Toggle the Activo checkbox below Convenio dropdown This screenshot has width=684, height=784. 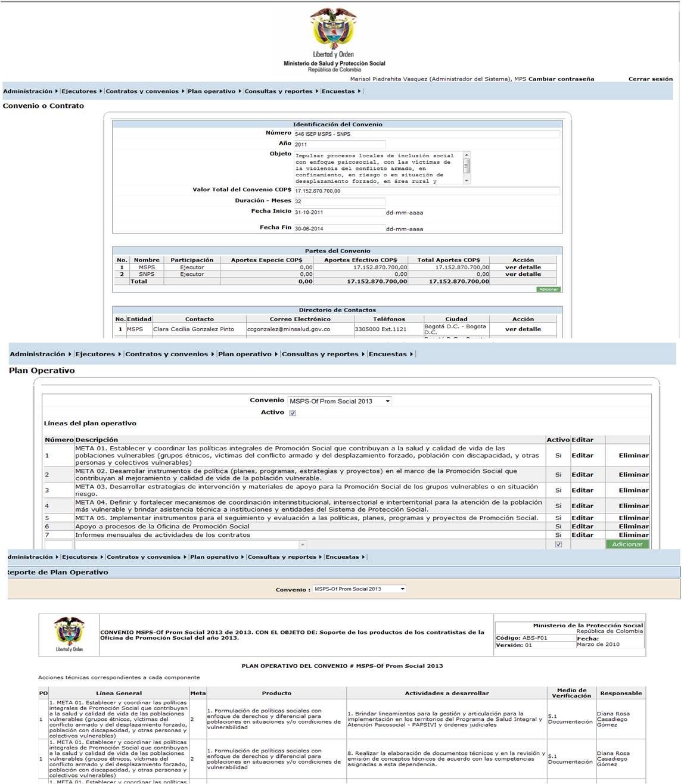[x=293, y=413]
